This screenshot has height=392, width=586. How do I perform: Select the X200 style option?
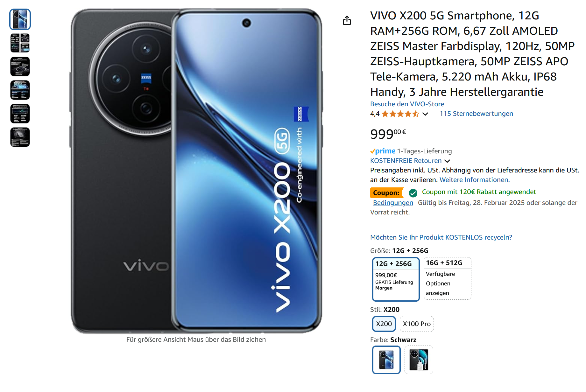tap(384, 324)
